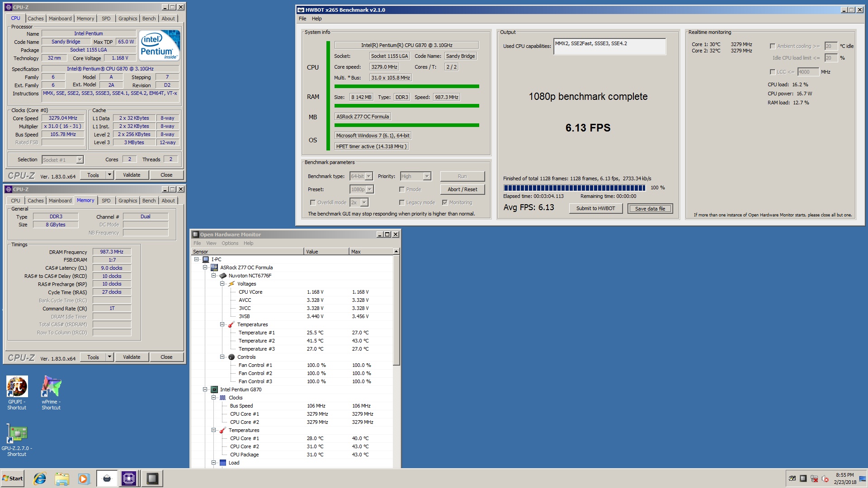Toggle LCC frequency limit checkbox

pyautogui.click(x=773, y=72)
